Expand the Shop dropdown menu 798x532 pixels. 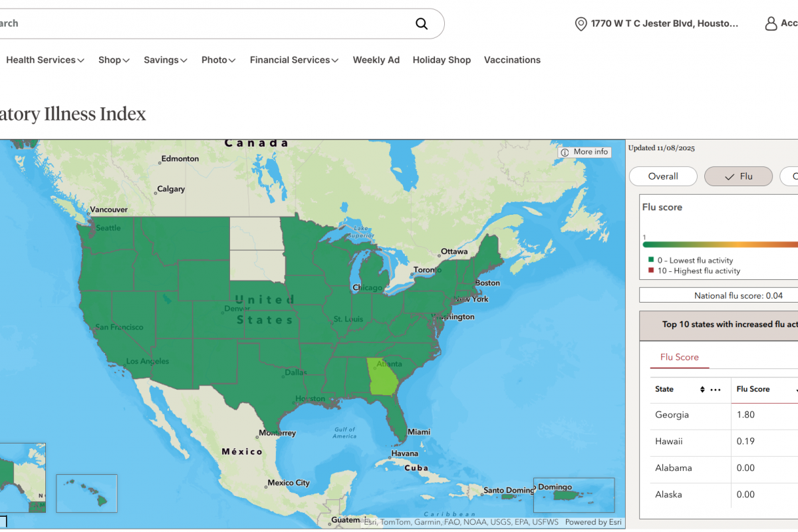click(114, 60)
